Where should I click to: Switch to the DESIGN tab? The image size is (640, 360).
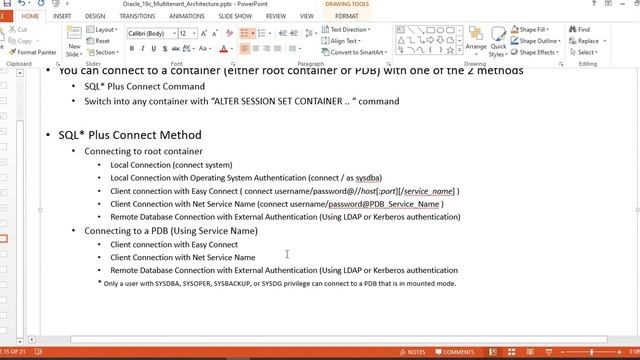click(x=95, y=16)
